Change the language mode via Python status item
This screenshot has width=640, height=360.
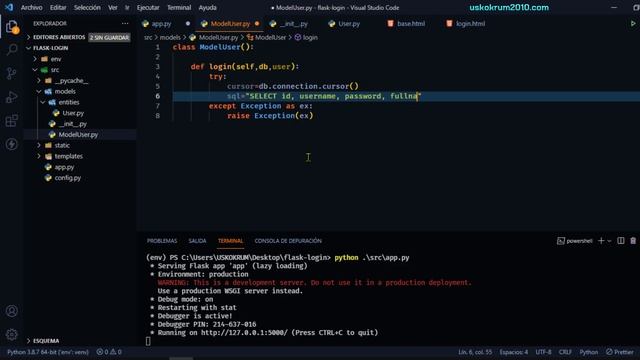click(x=589, y=352)
